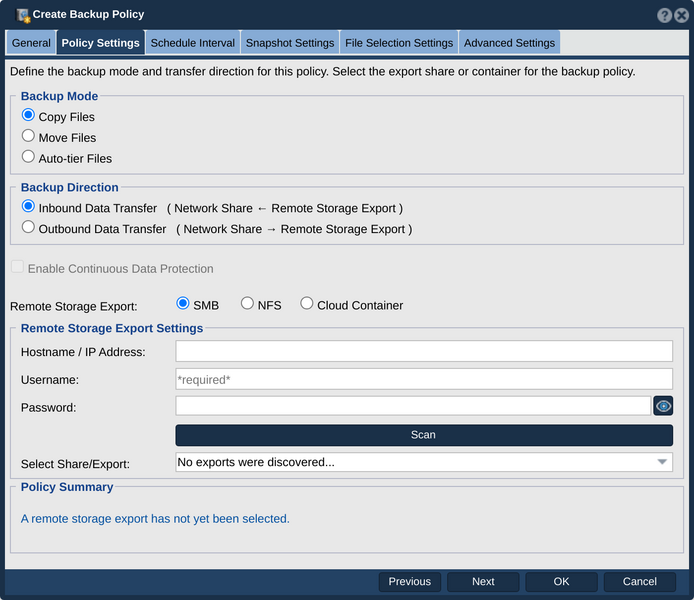Advance with the Next button
Image resolution: width=694 pixels, height=600 pixels.
(483, 581)
